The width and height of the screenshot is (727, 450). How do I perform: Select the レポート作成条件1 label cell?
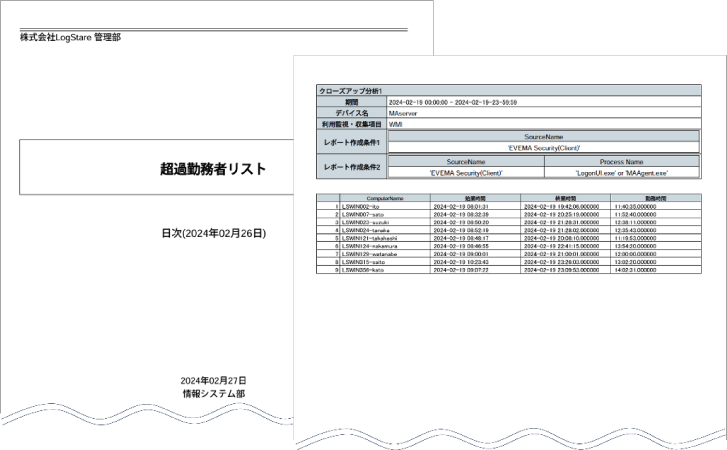[351, 141]
